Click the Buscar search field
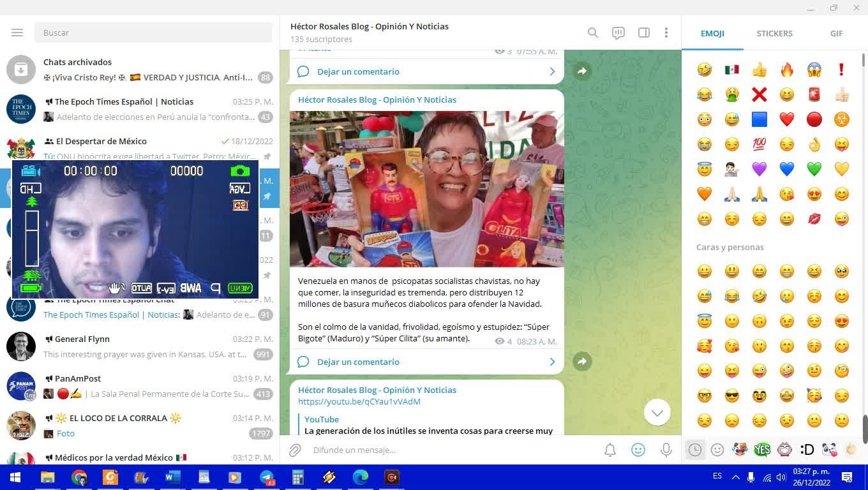The width and height of the screenshot is (868, 490). tap(153, 33)
